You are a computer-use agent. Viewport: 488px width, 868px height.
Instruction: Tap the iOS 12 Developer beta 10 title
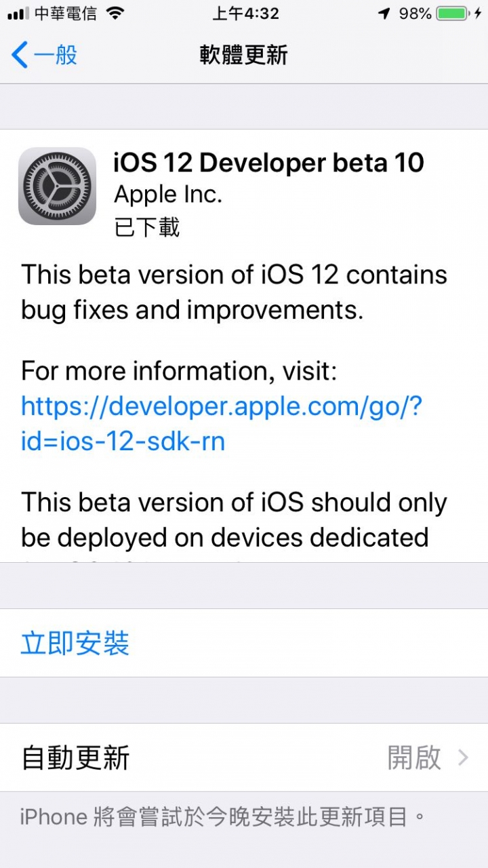tap(268, 163)
